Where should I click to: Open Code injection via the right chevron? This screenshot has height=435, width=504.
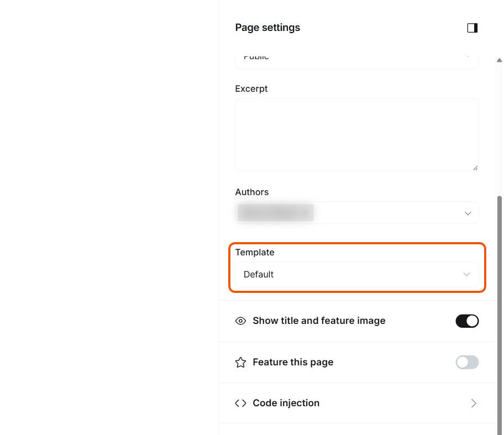tap(474, 403)
